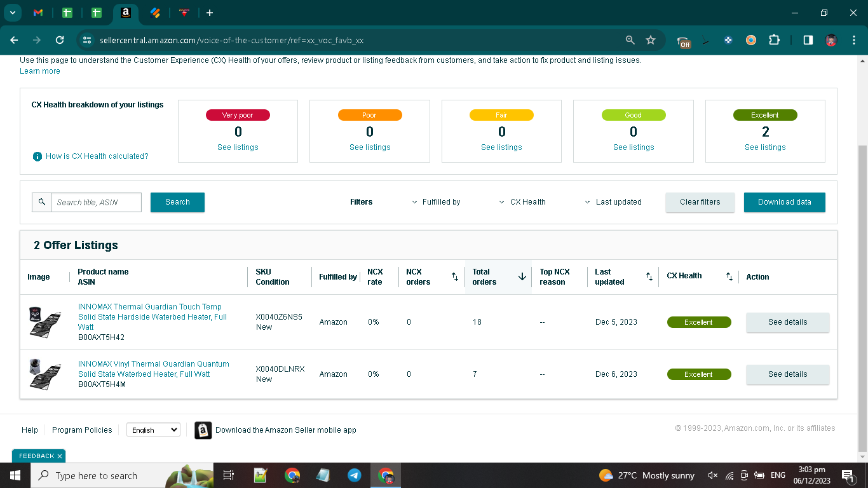Reload the current page
This screenshot has width=868, height=488.
coord(60,40)
